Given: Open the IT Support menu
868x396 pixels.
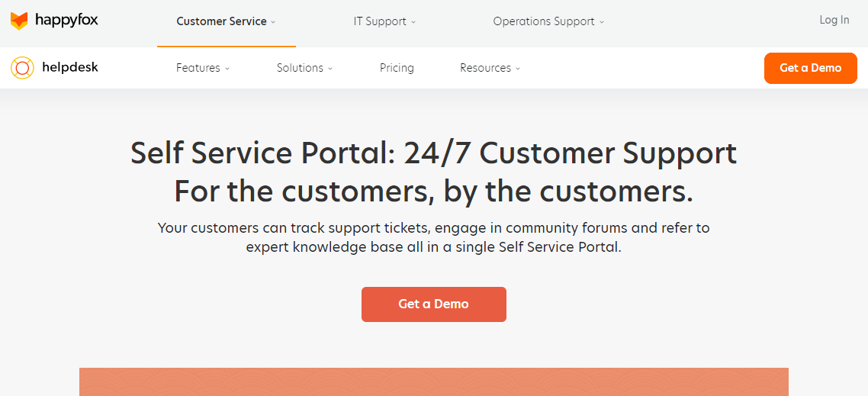Looking at the screenshot, I should coord(384,21).
